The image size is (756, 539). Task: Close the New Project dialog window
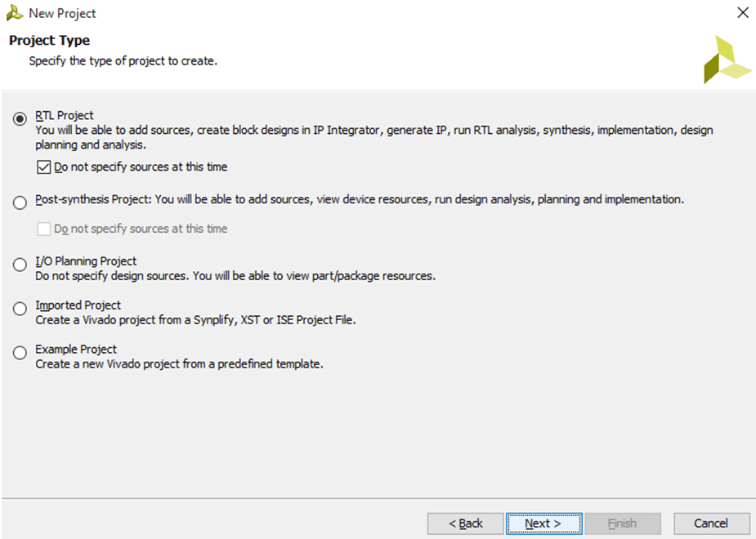(742, 13)
